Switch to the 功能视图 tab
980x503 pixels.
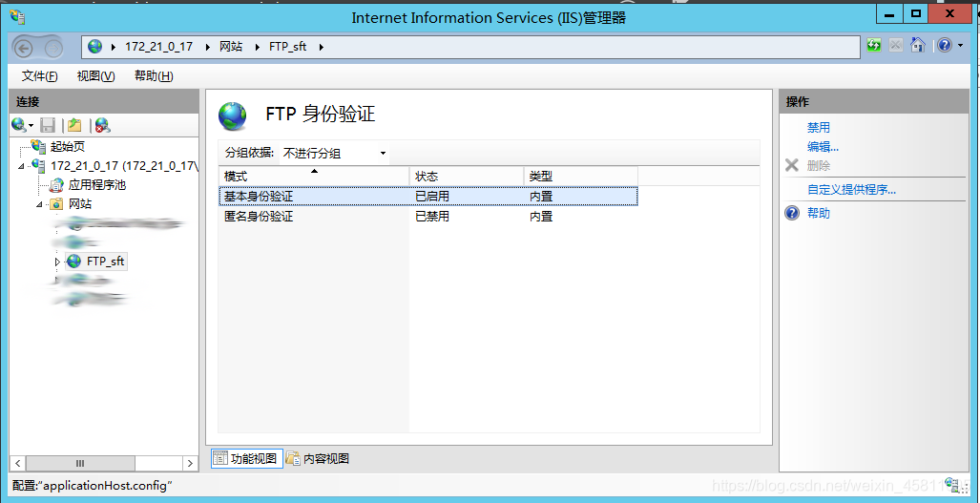(x=247, y=459)
